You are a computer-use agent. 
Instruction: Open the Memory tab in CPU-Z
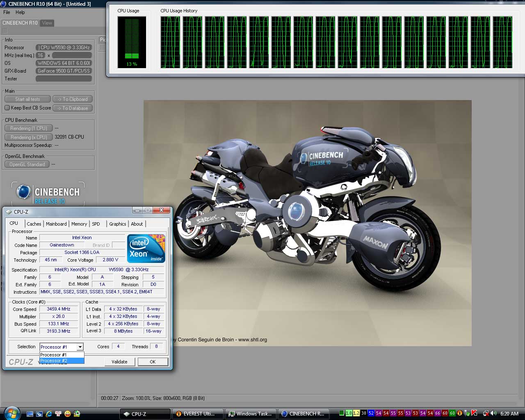(79, 224)
